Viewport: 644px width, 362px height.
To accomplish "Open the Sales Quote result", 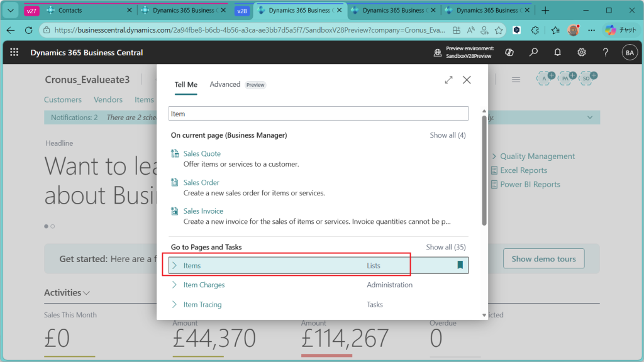I will [x=202, y=153].
